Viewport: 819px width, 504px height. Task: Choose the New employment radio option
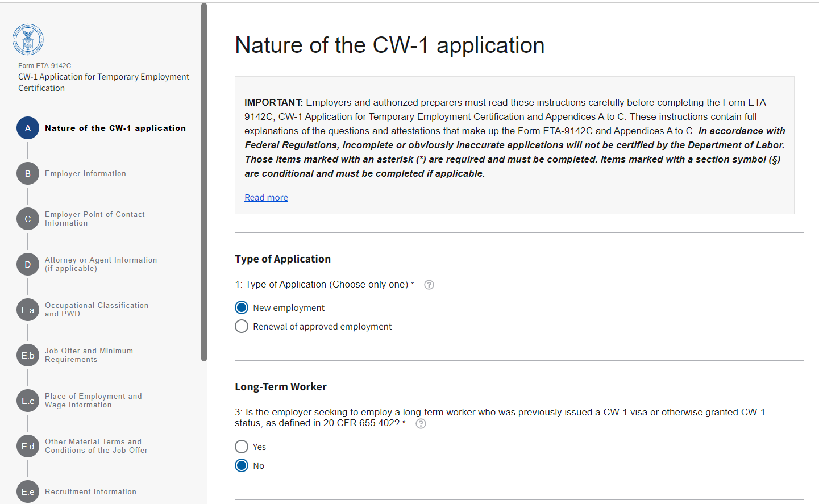[242, 307]
